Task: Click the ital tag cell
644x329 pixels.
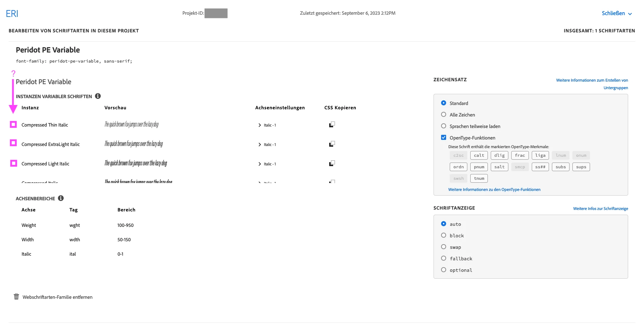Action: pos(73,254)
